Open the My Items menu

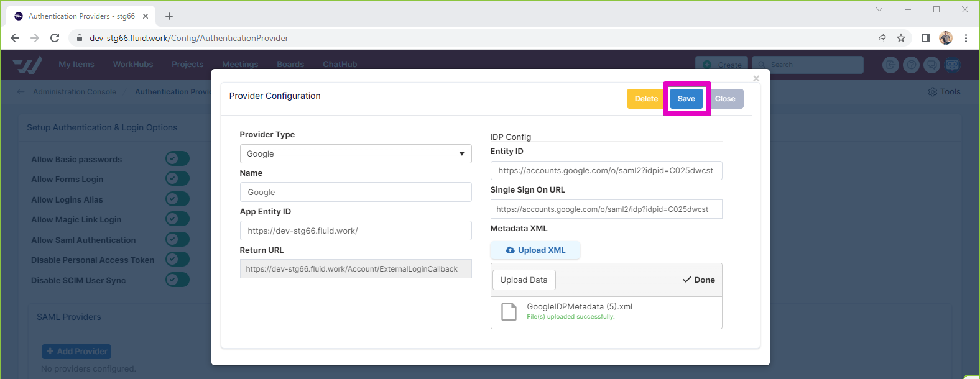point(76,65)
